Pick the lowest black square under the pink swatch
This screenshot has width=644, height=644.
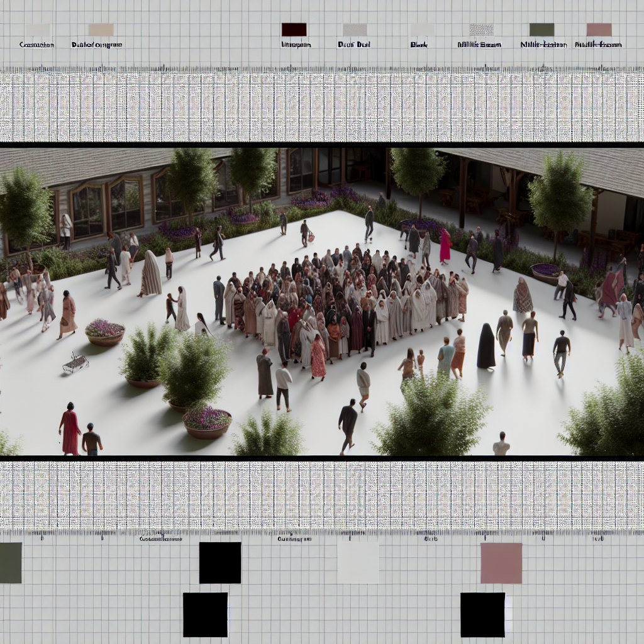pos(482,614)
